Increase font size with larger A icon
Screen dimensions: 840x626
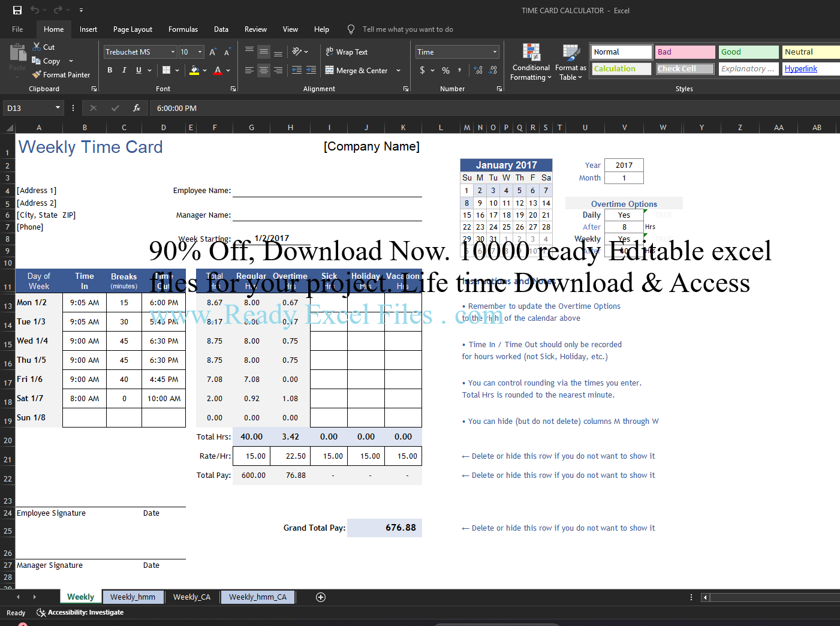pos(213,52)
